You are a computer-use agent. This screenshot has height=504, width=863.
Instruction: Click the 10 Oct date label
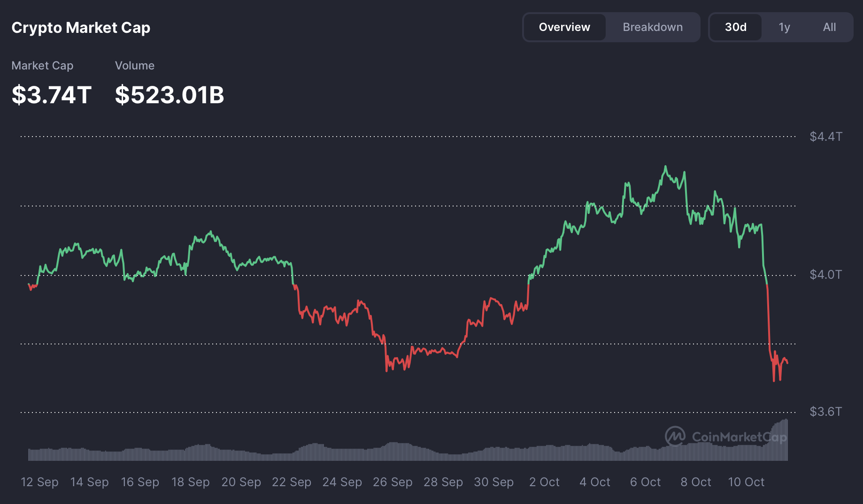tap(746, 482)
